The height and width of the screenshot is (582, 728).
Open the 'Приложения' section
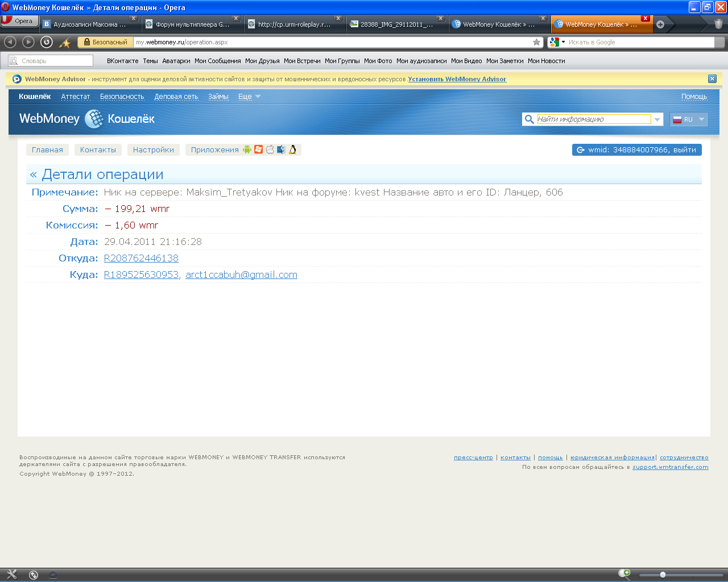point(215,150)
